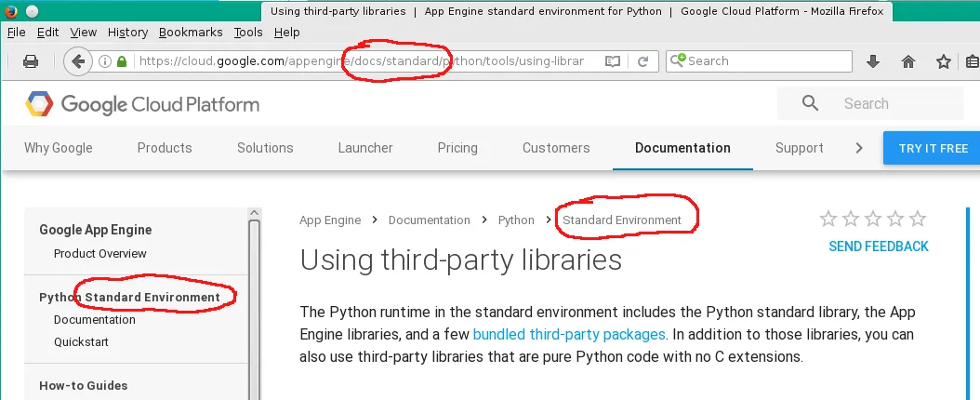Open Product Overview in sidebar
The image size is (980, 400).
click(100, 254)
